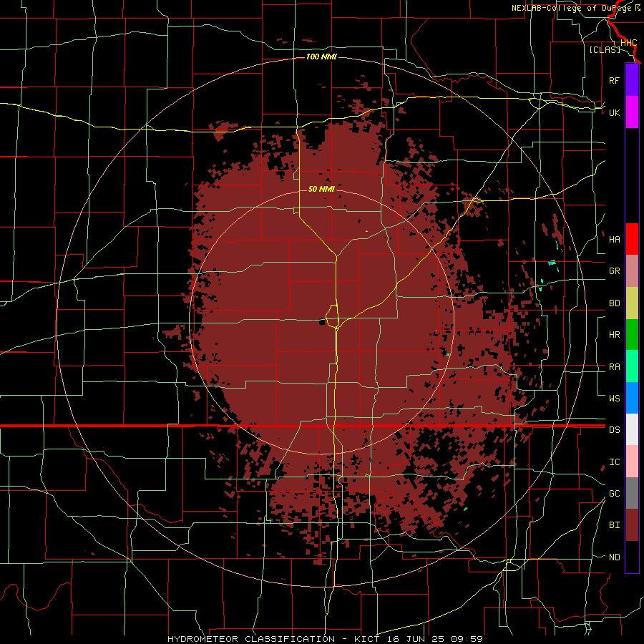Click the HA legend label
Viewport: 644px width, 644px height.
point(615,239)
